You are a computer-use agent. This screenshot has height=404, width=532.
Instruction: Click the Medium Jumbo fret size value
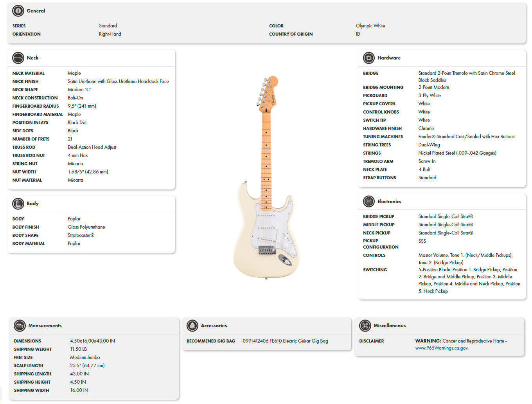[x=84, y=357]
